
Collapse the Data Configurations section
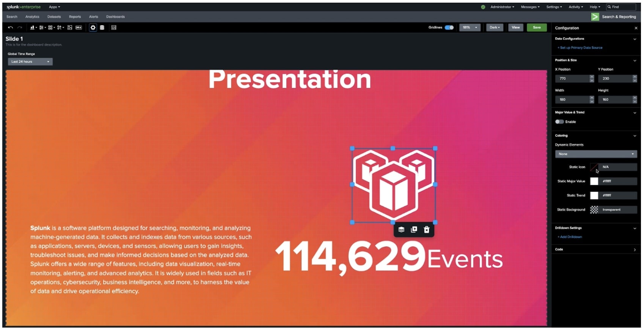(x=635, y=39)
